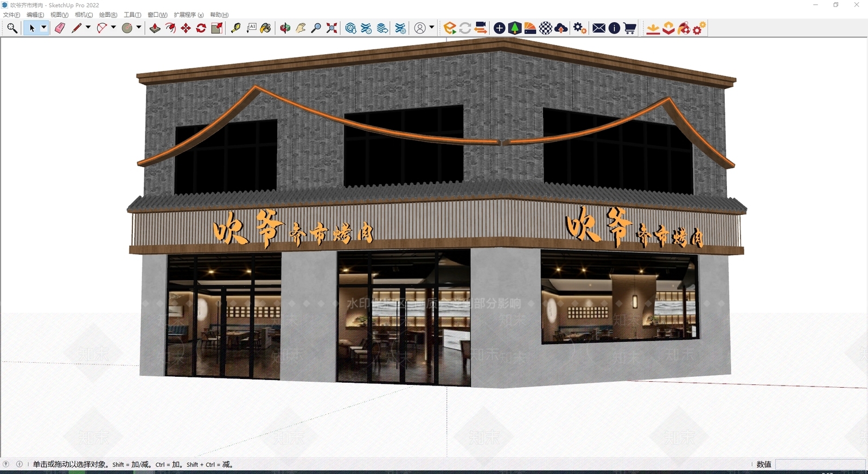Open the 绘图(R) menu
Image resolution: width=868 pixels, height=474 pixels.
[108, 15]
